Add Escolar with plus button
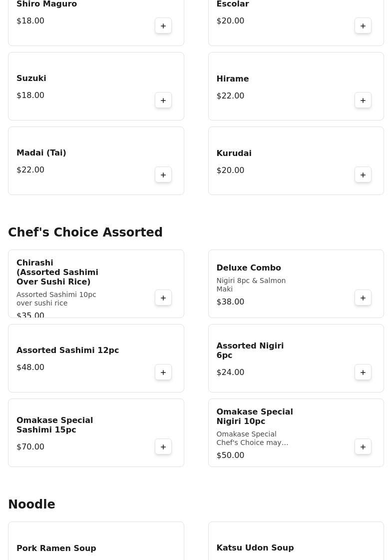392x560 pixels. point(363,26)
